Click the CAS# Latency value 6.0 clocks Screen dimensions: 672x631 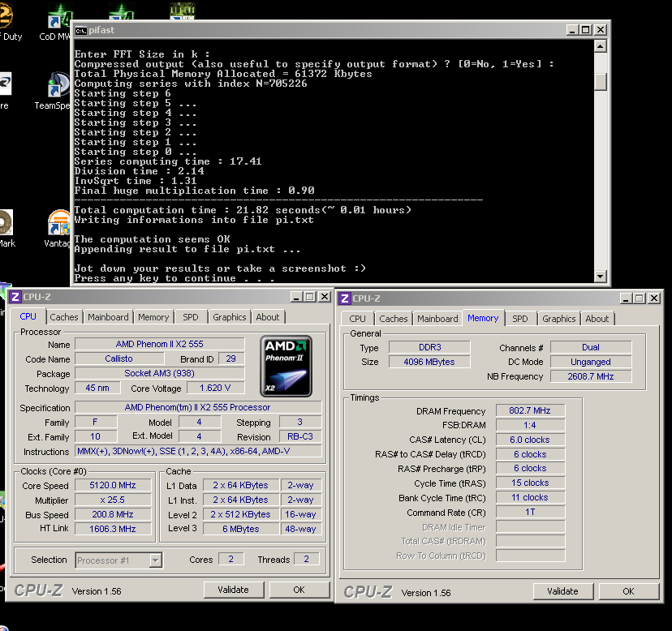(x=530, y=440)
